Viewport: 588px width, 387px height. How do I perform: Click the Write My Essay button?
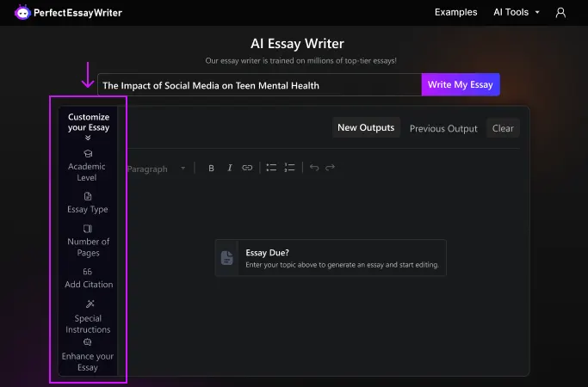coord(461,84)
